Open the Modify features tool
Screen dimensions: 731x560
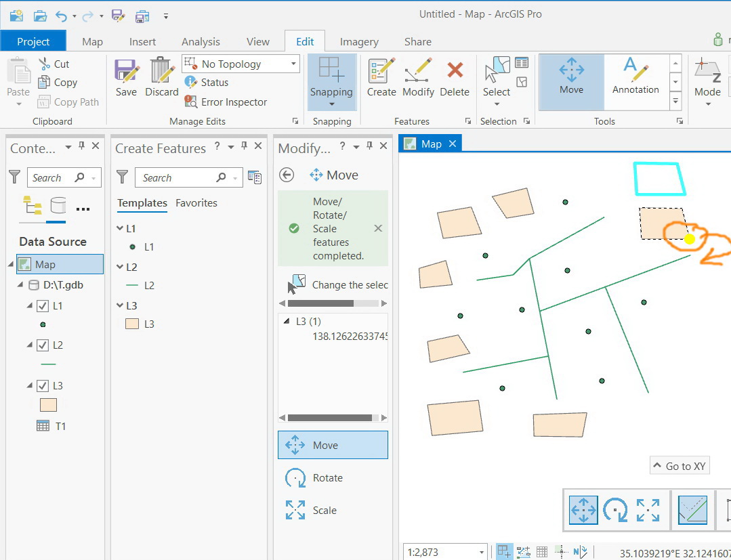tap(418, 77)
